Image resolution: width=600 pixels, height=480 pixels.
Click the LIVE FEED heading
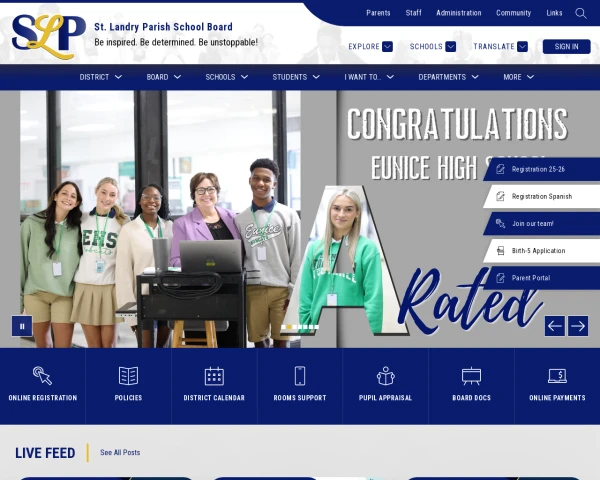45,453
